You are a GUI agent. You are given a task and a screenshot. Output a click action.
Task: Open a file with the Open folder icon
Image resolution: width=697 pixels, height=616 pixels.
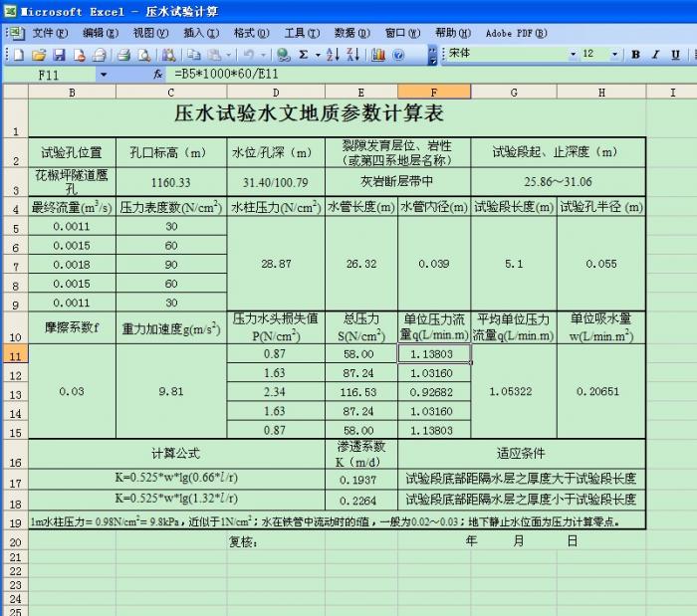coord(39,55)
